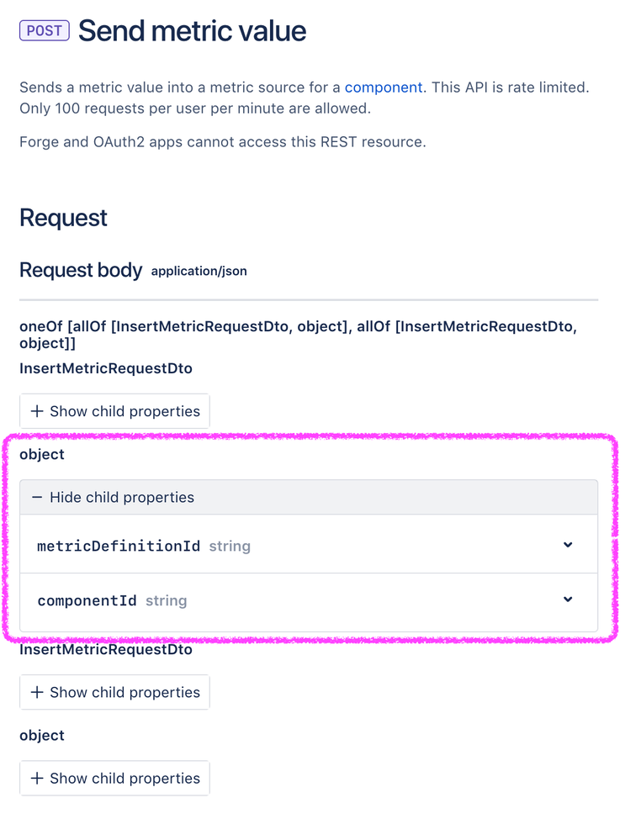
Task: Click the Request body section heading
Action: pyautogui.click(x=81, y=270)
